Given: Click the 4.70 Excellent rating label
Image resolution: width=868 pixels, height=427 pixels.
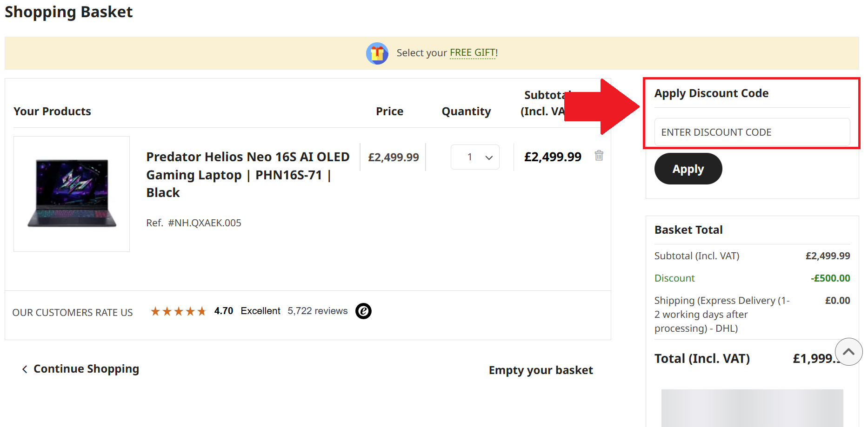Looking at the screenshot, I should [x=247, y=311].
